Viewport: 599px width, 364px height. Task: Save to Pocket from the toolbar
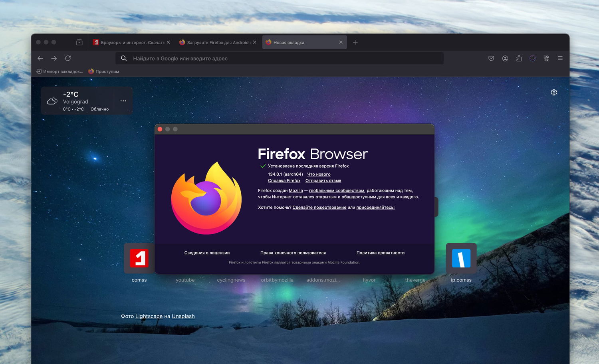tap(491, 58)
